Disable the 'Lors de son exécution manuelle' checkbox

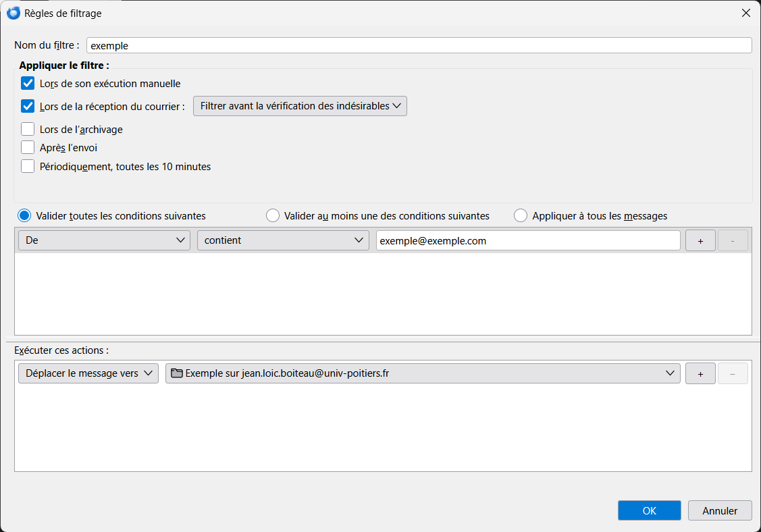(27, 83)
